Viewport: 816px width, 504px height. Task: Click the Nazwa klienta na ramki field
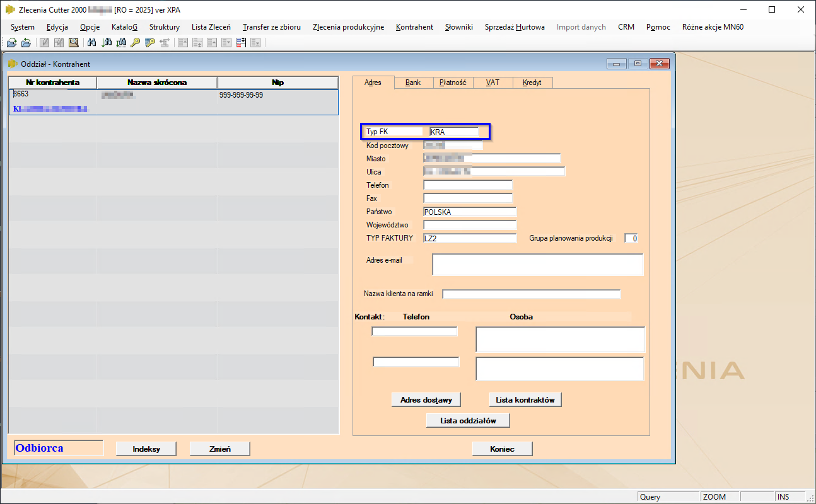tap(532, 294)
